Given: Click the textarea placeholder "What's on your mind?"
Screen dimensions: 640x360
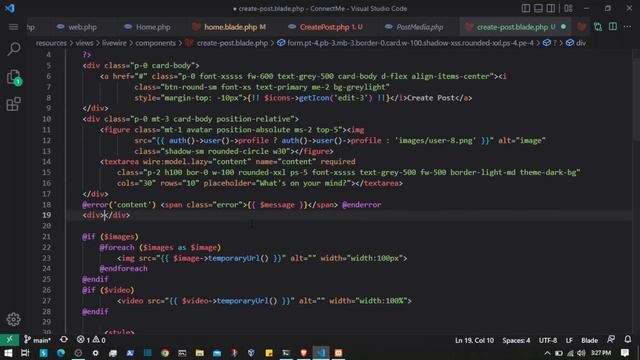Looking at the screenshot, I should pos(304,183).
